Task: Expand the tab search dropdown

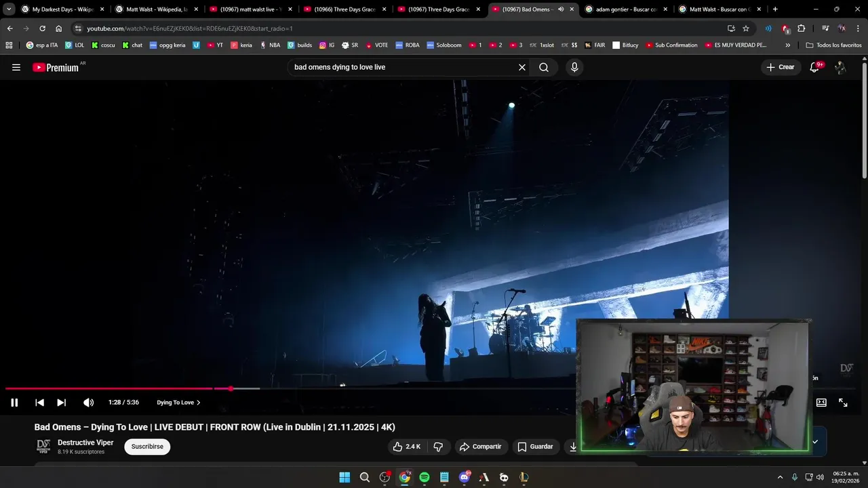Action: tap(9, 9)
